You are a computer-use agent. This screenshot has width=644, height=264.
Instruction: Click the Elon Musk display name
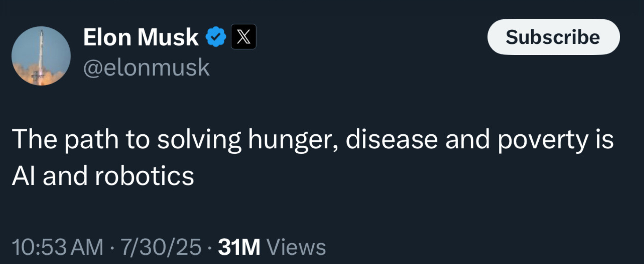(x=141, y=37)
